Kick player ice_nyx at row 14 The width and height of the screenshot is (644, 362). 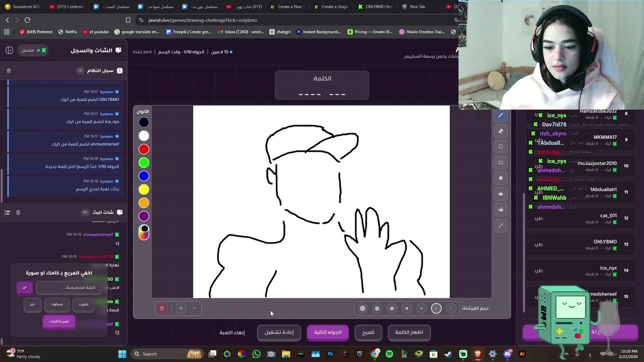(x=538, y=270)
